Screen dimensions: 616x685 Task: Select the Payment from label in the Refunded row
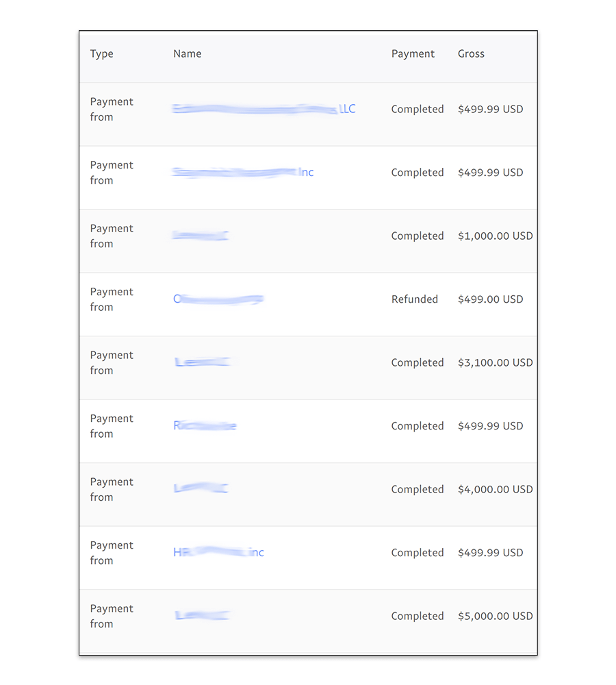[x=112, y=299]
